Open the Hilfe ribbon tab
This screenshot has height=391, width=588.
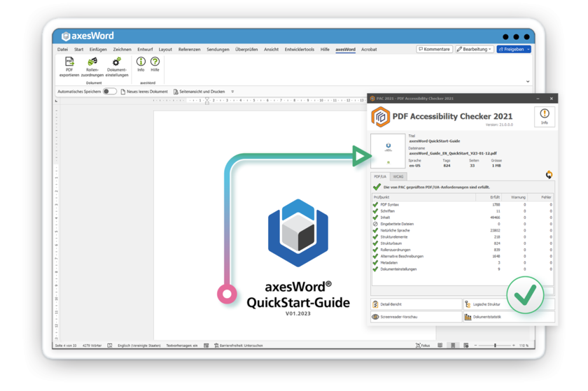click(x=325, y=49)
